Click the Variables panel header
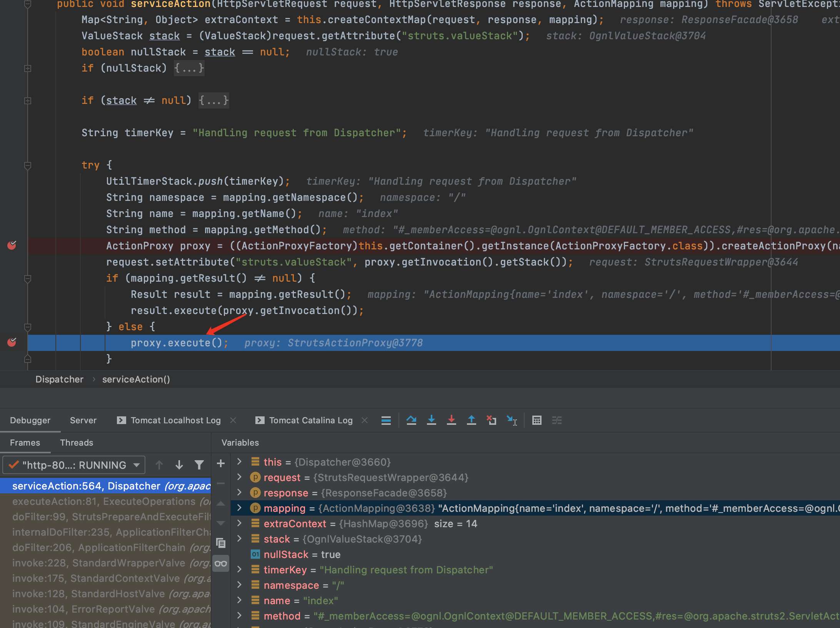Viewport: 840px width, 628px height. coord(240,443)
